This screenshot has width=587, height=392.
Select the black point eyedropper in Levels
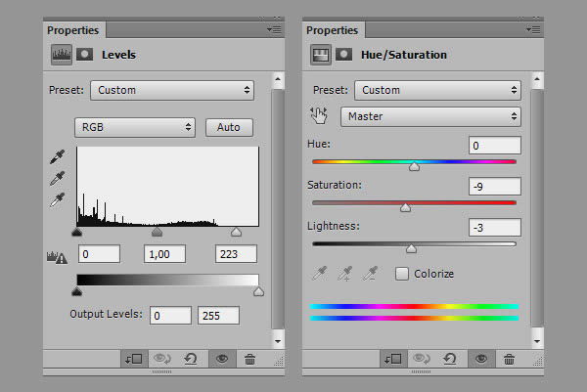coord(57,156)
